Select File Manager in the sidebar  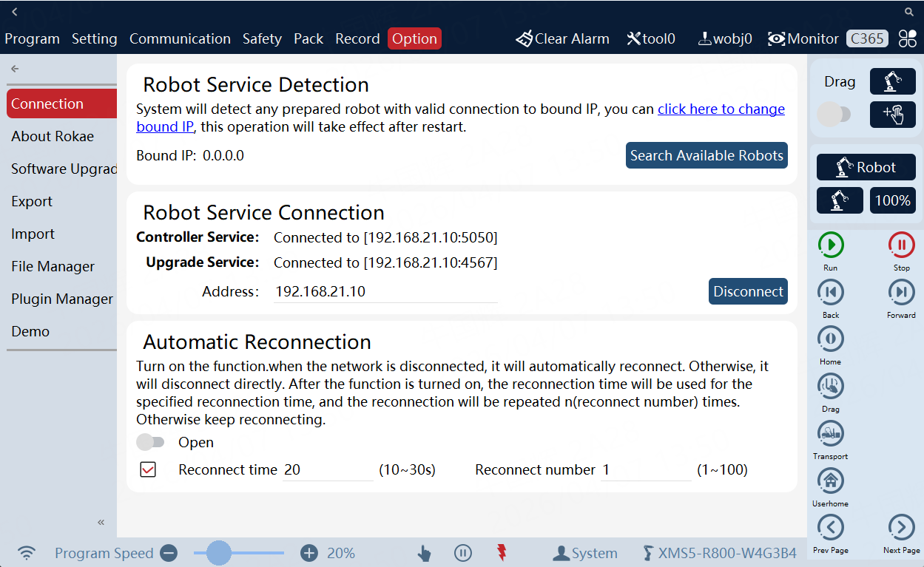coord(53,266)
